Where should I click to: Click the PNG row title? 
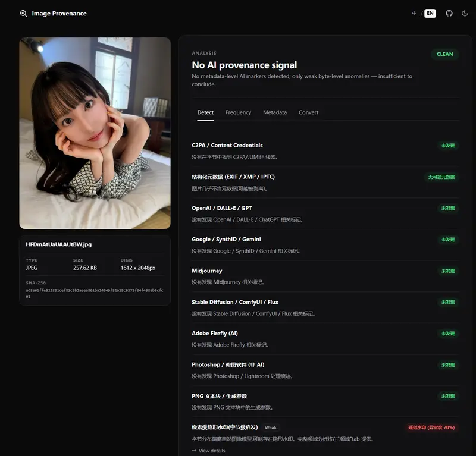(x=220, y=396)
